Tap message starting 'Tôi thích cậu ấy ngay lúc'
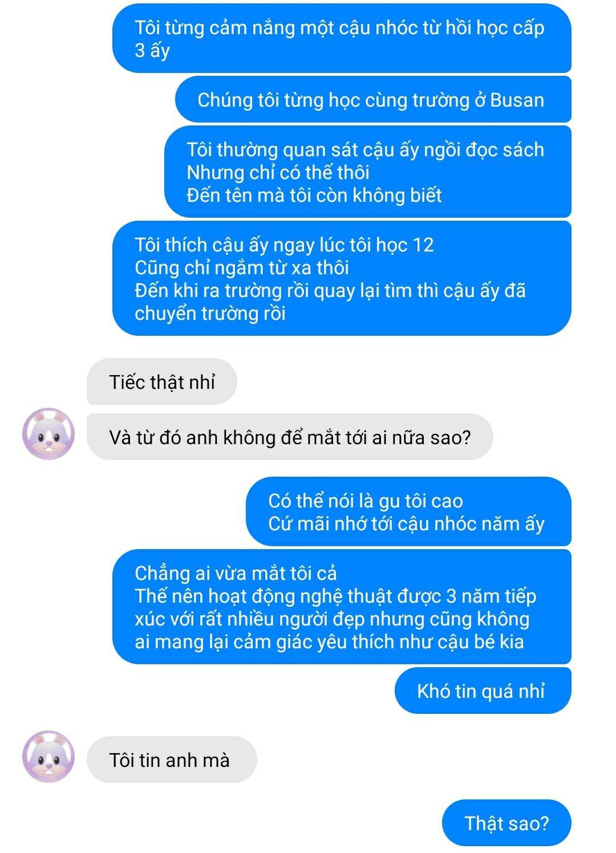The image size is (616, 853). click(342, 278)
